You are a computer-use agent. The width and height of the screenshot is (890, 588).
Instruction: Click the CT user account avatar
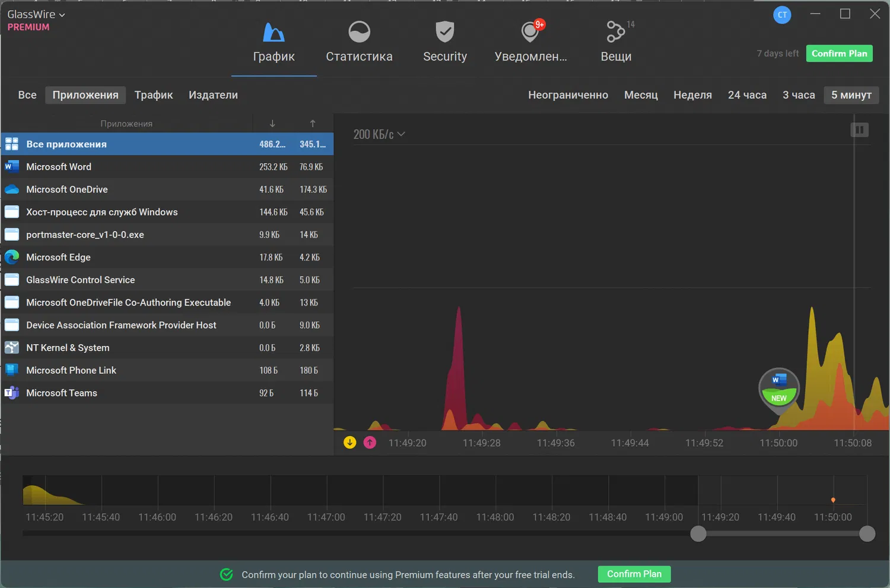(782, 15)
